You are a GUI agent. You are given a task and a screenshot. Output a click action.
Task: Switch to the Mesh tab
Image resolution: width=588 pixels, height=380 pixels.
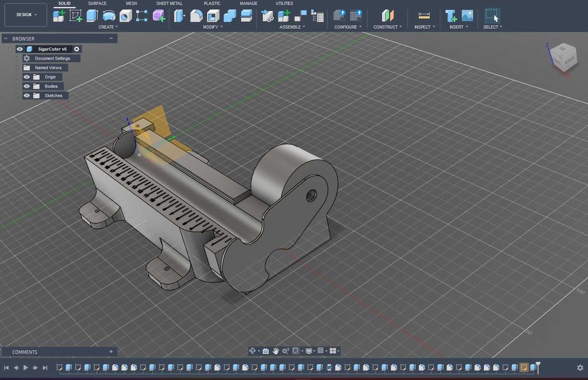click(131, 4)
